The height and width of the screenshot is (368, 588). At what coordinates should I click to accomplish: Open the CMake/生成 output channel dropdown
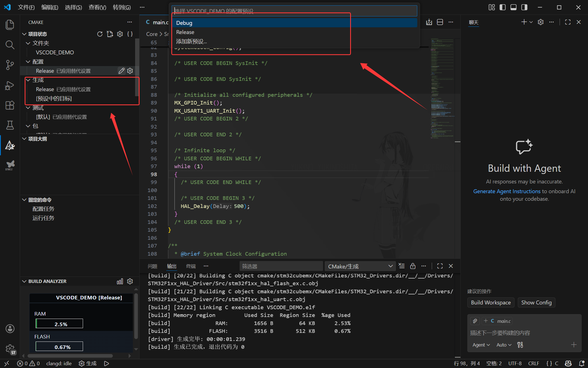point(360,266)
